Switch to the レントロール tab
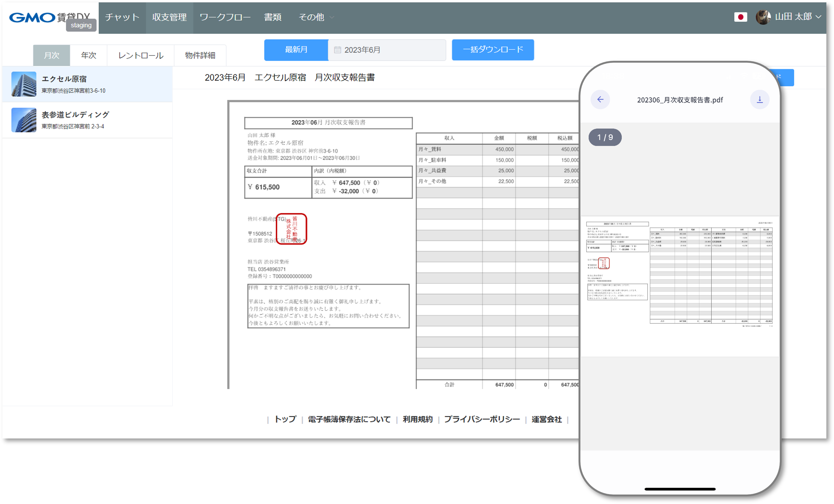 point(140,55)
